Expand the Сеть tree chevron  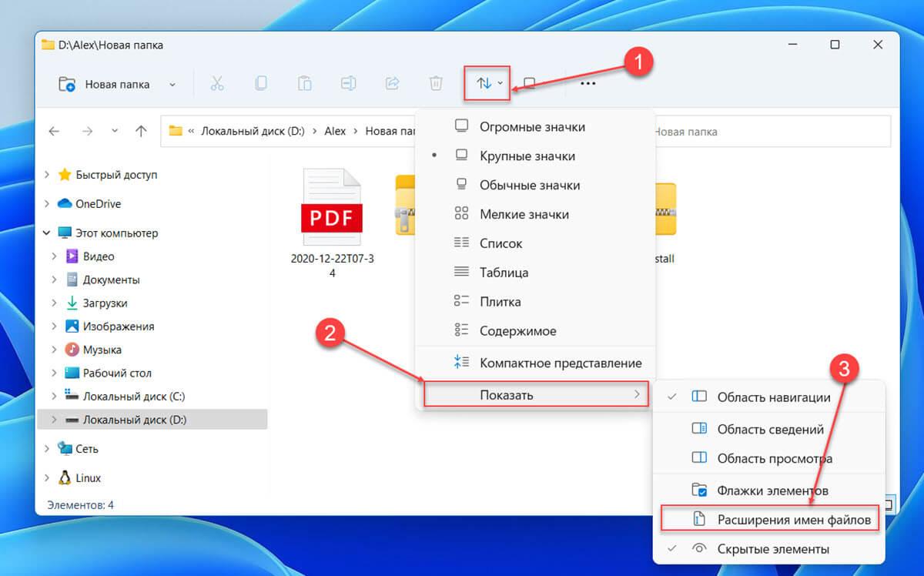(x=48, y=448)
